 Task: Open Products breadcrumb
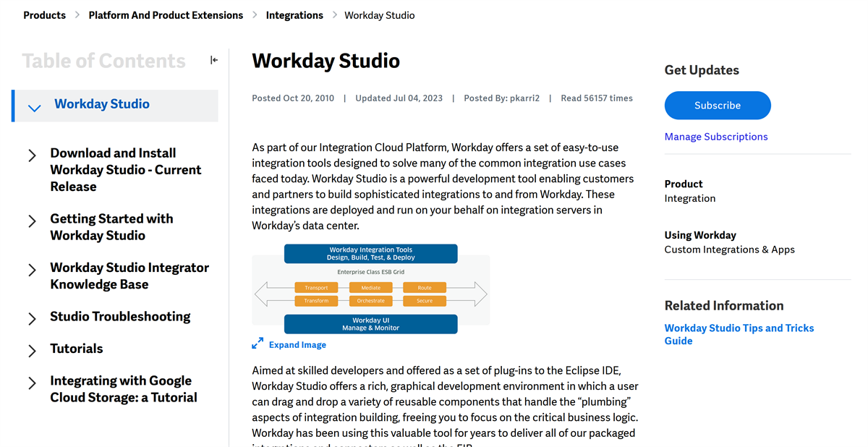tap(45, 15)
